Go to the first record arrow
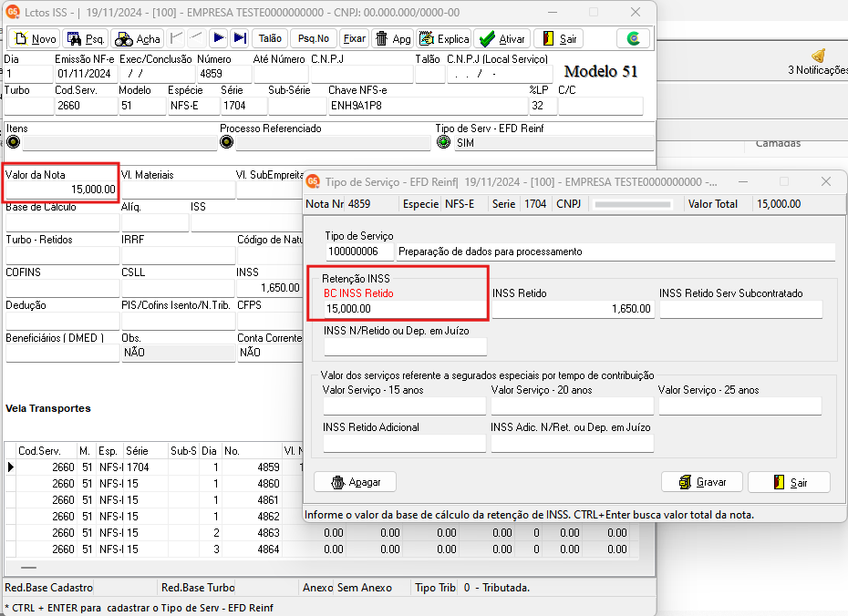 click(x=176, y=38)
